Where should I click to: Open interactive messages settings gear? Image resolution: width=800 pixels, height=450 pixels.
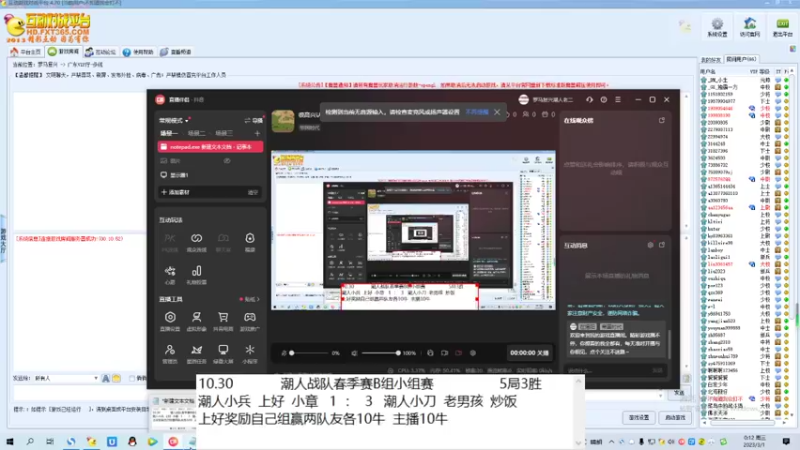(650, 245)
